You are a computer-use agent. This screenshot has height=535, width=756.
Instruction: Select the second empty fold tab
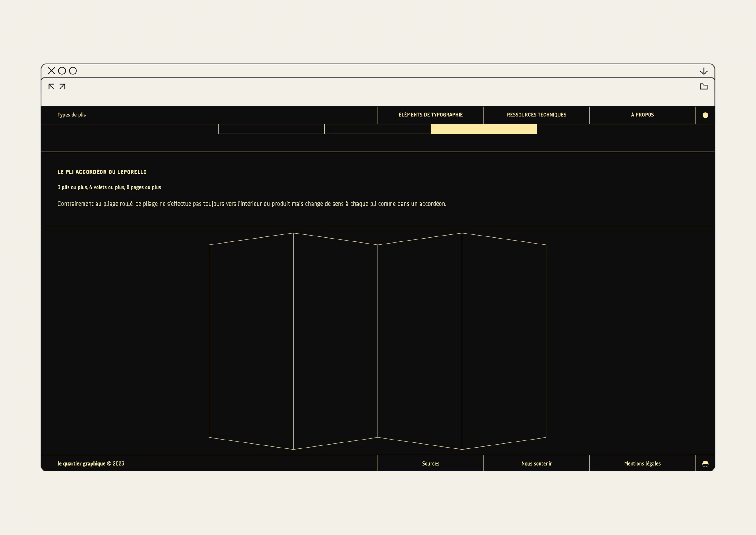378,129
